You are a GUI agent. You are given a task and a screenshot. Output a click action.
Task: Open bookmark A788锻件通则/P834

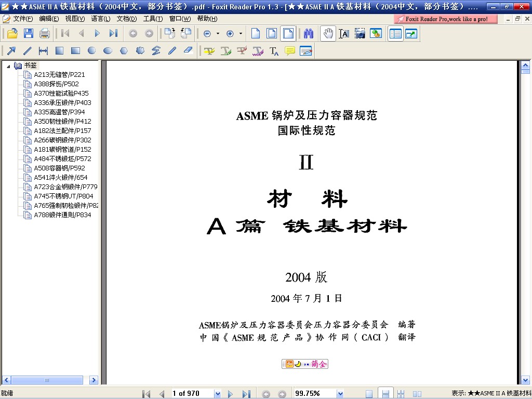(x=62, y=215)
